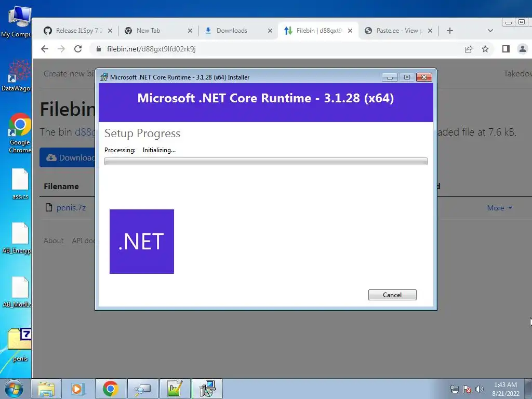Click the Download button on Filebin
532x399 pixels.
tap(68, 157)
